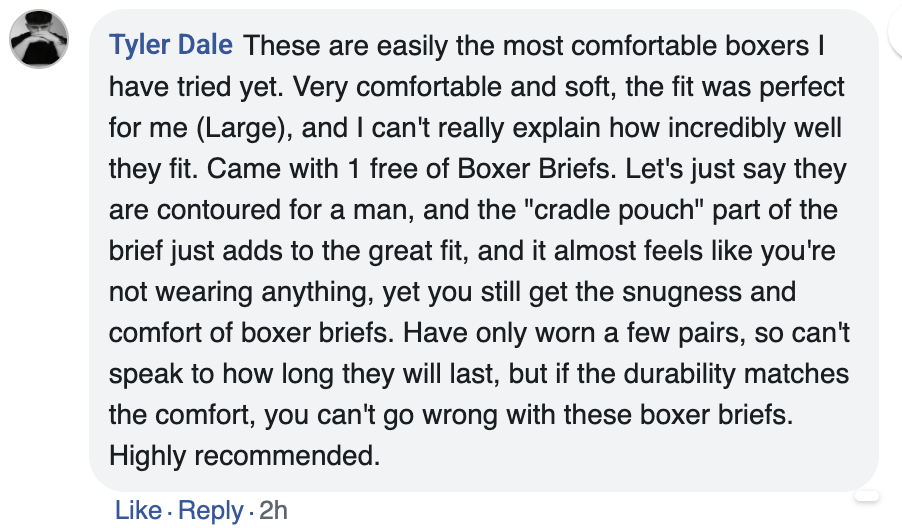Image resolution: width=902 pixels, height=528 pixels.
Task: Open the 2h comment timestamp
Action: 272,510
